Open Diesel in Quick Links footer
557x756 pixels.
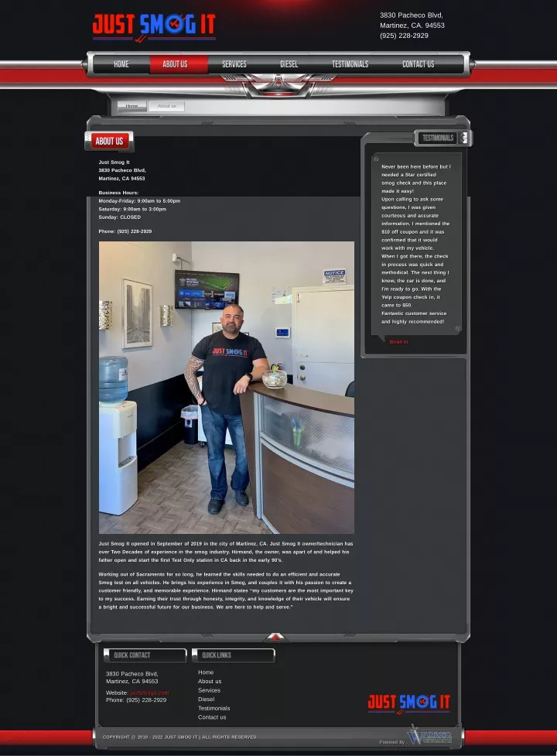207,699
